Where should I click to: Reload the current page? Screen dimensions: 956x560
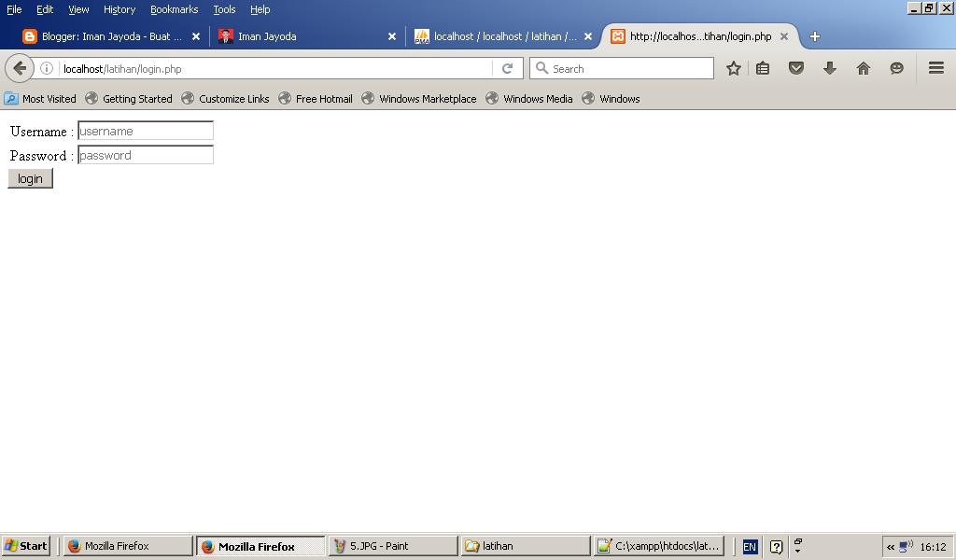coord(507,68)
